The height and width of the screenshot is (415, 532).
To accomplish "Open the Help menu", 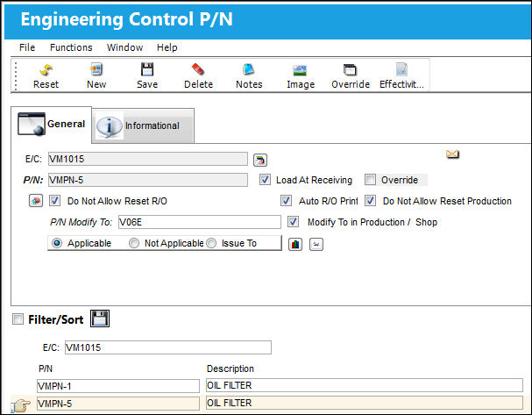I will (x=167, y=47).
